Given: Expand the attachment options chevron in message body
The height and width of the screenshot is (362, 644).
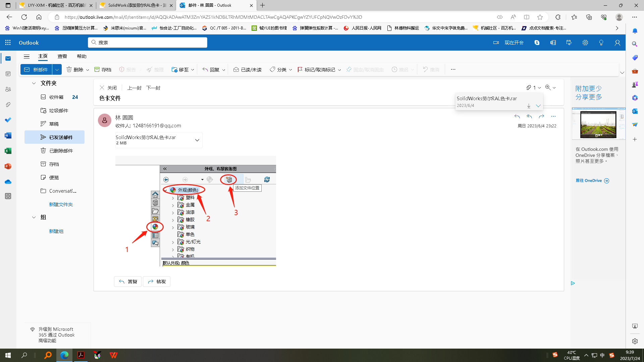Looking at the screenshot, I should (x=197, y=140).
